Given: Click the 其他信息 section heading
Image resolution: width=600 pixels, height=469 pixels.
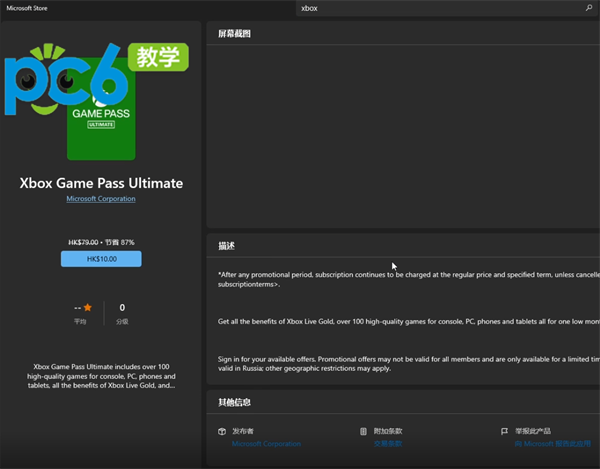Looking at the screenshot, I should 234,402.
